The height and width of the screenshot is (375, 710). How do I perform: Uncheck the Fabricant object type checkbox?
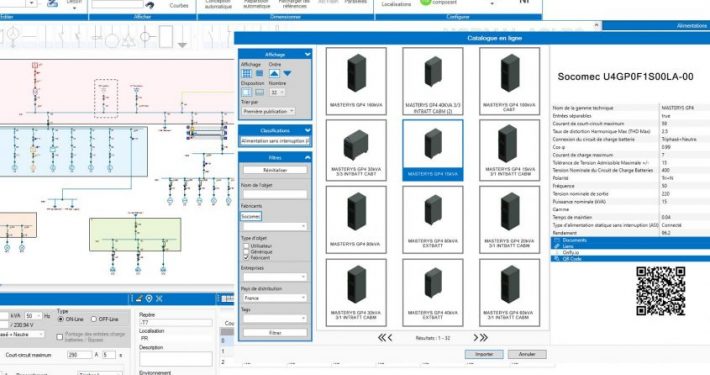[x=246, y=257]
